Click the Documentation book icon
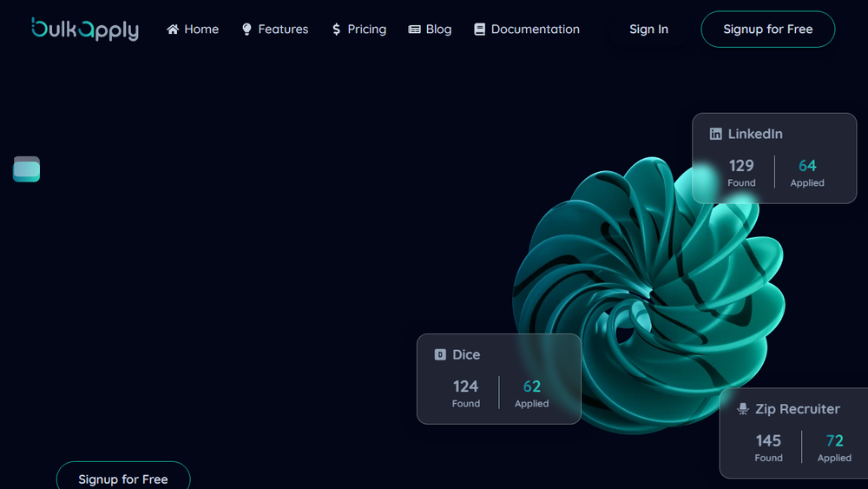The image size is (868, 489). point(479,30)
